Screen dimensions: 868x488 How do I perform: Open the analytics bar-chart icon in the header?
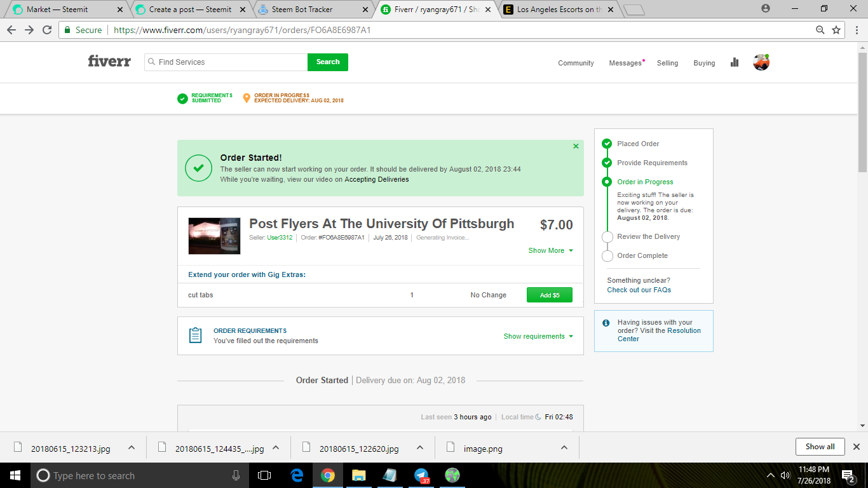[734, 62]
